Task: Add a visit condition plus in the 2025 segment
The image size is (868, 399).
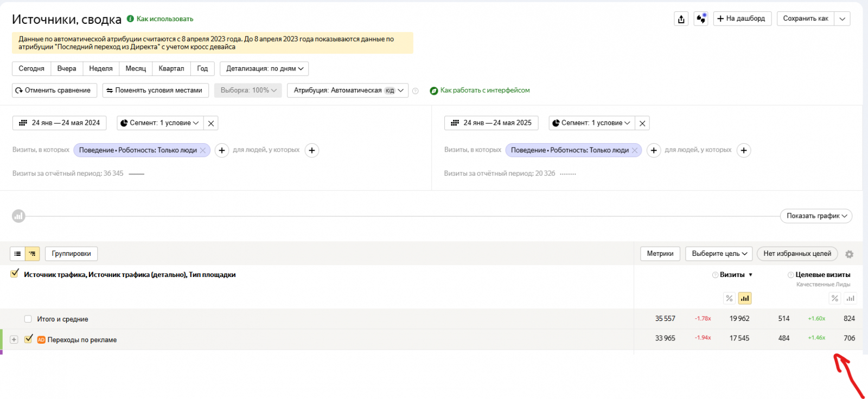Action: click(x=654, y=150)
